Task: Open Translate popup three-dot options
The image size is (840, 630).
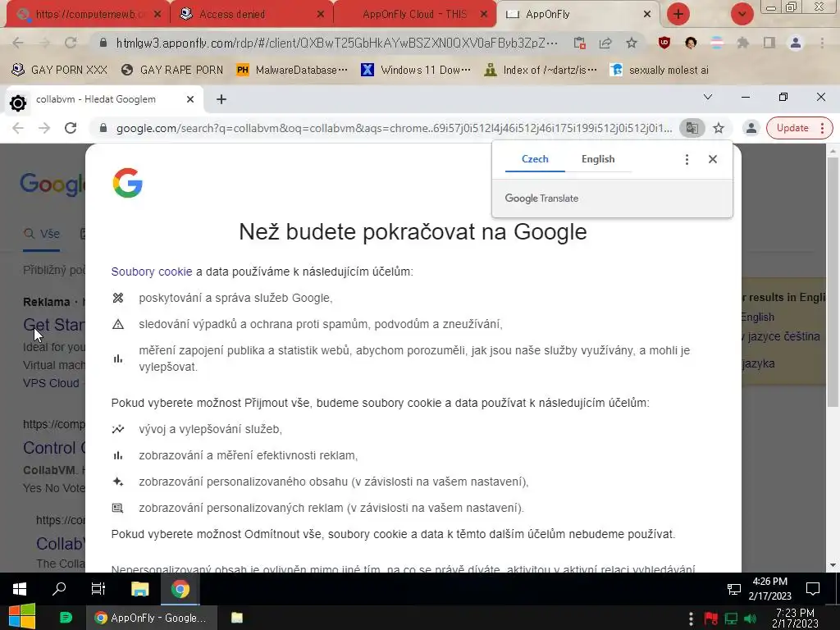Action: (x=687, y=159)
